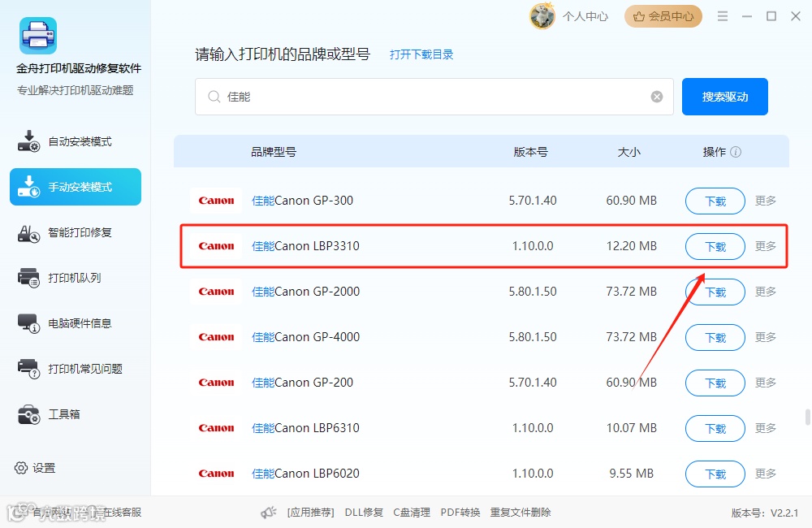This screenshot has height=528, width=812.
Task: Expand 更多 for Canon LBP6020
Action: coord(766,474)
